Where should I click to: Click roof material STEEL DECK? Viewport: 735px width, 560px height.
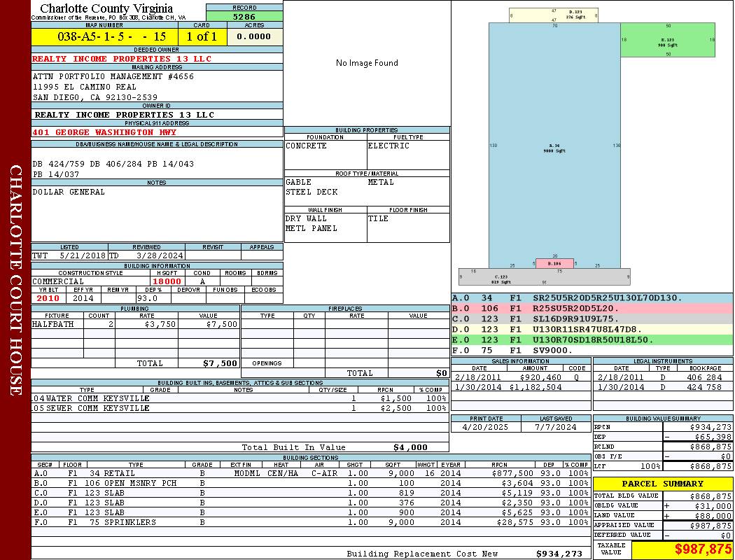(x=311, y=192)
